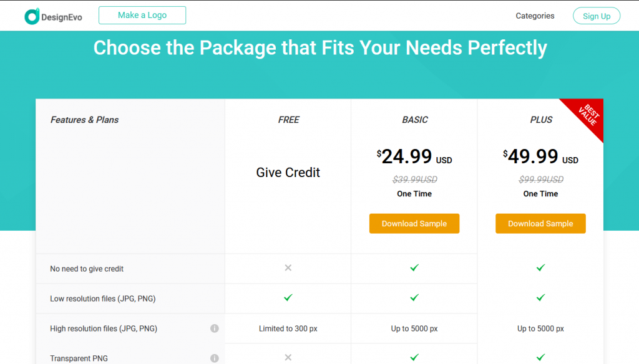Viewport: 639px width, 364px height.
Task: Click the BASIC checkmark for No need to give credit
Action: pyautogui.click(x=414, y=267)
